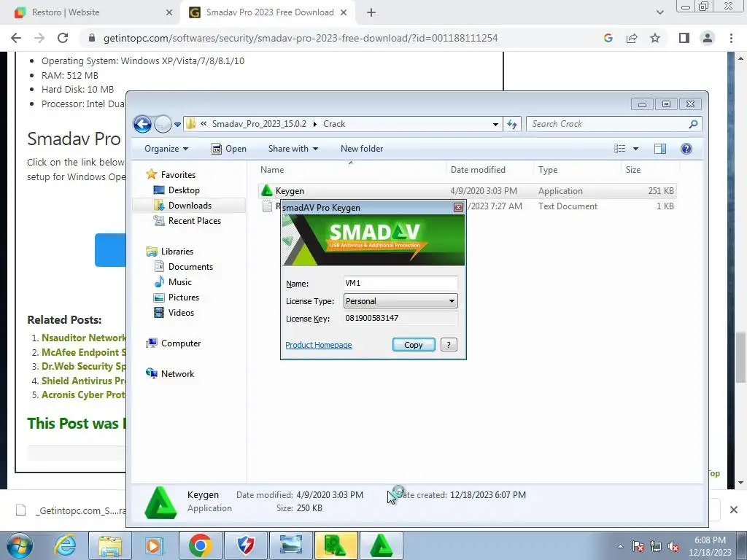This screenshot has height=560, width=747.
Task: Click the Explorer help icon
Action: 686,149
